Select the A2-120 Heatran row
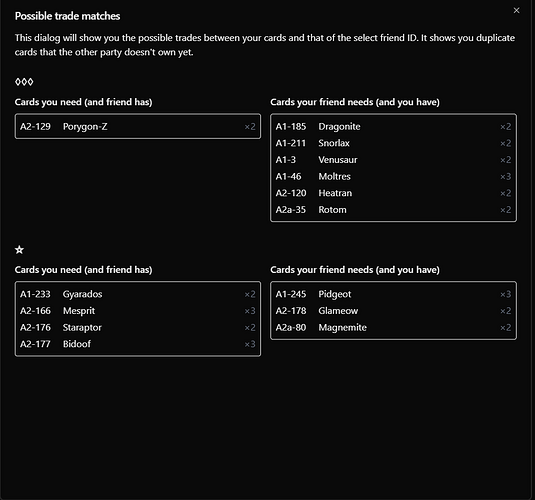535x500 pixels. 393,193
